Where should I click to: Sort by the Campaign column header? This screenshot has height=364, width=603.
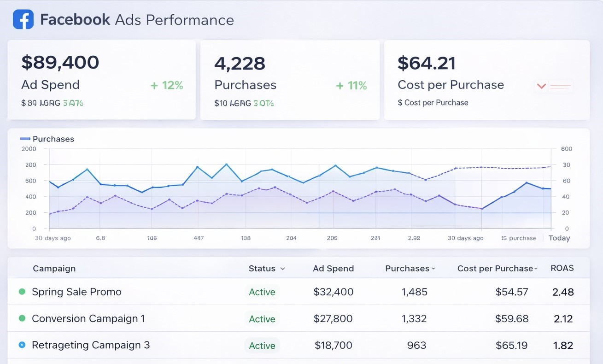tap(54, 269)
